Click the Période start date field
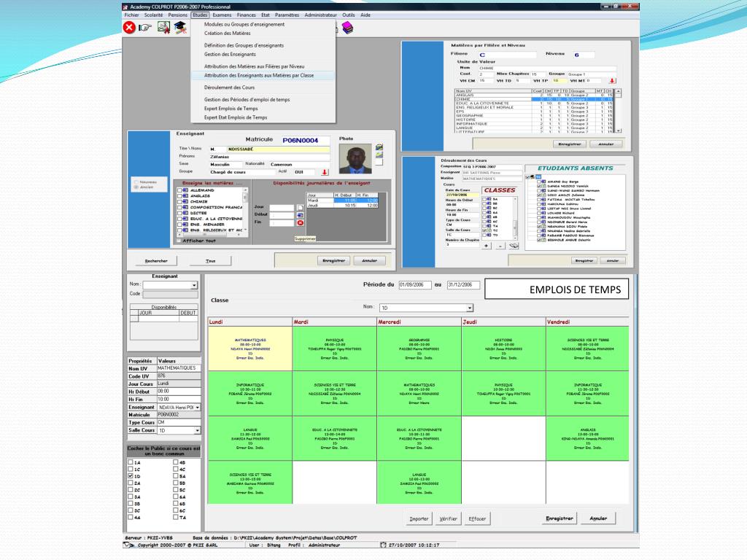The width and height of the screenshot is (747, 560). tap(415, 285)
